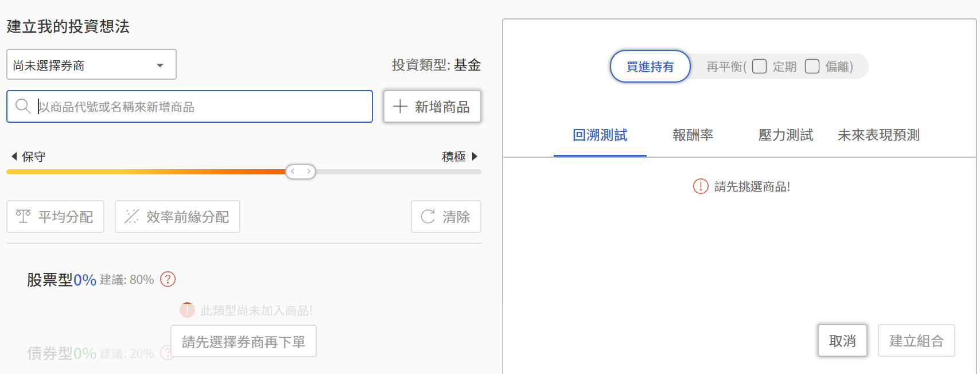Screen dimensions: 980x374
Task: Open the 股票型 help question mark
Action: [x=168, y=279]
